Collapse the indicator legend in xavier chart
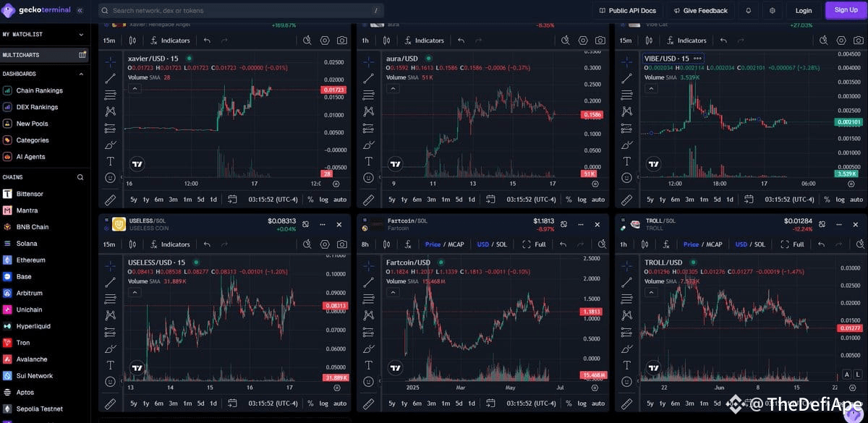Screen dimensions: 868x423 point(135,88)
